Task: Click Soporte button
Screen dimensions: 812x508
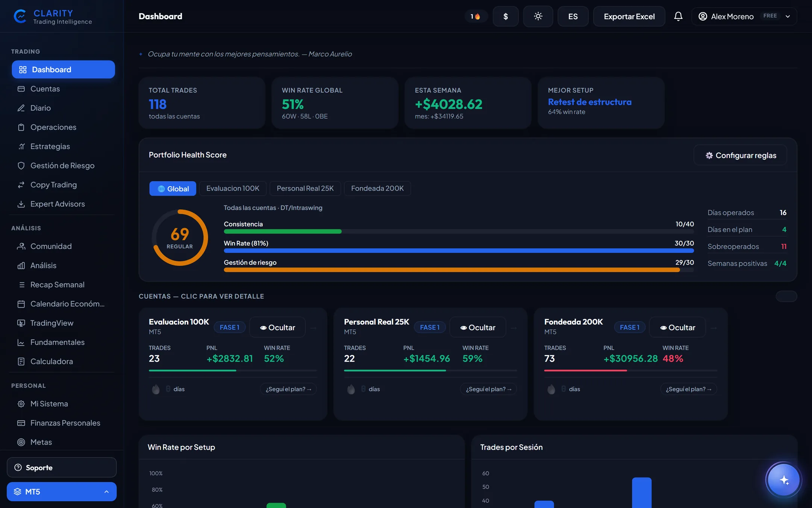Action: tap(62, 467)
